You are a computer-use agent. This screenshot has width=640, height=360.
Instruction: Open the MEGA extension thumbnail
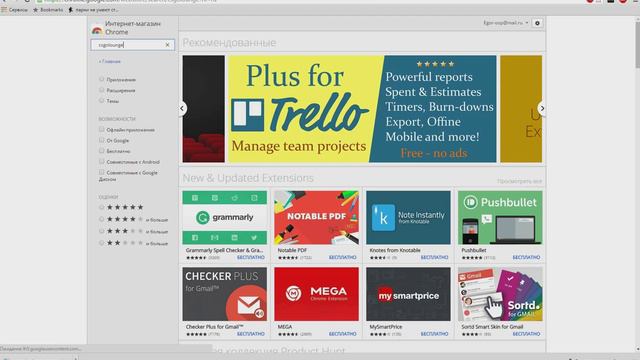(x=316, y=294)
